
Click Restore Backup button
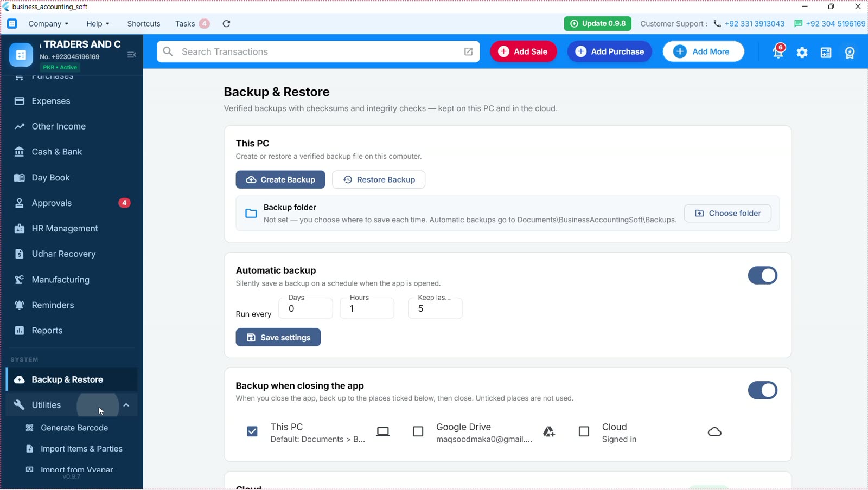(x=379, y=179)
